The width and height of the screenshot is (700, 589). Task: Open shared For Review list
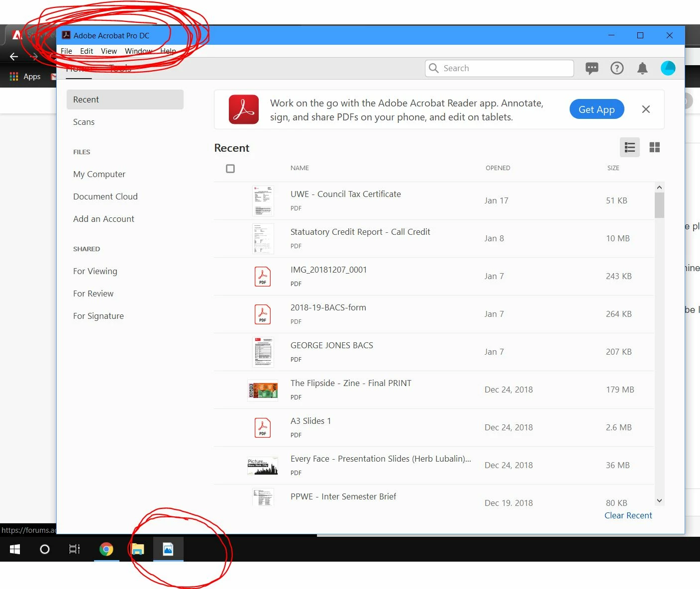(93, 294)
